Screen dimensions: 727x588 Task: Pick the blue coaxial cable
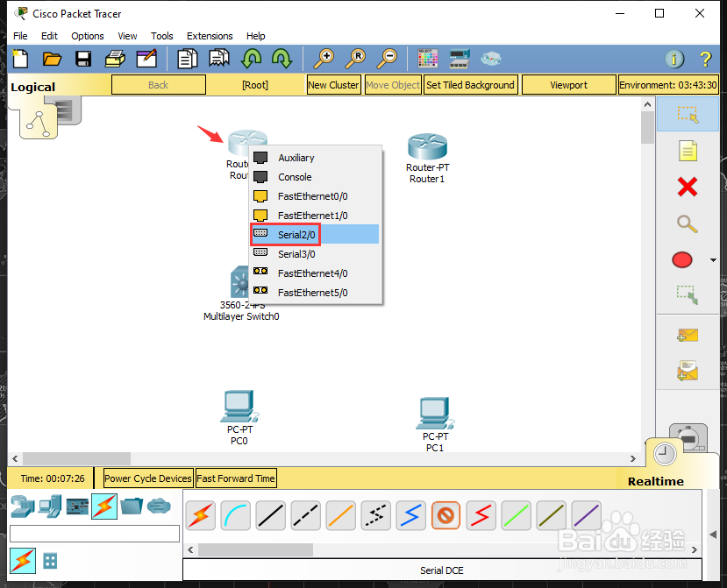410,515
